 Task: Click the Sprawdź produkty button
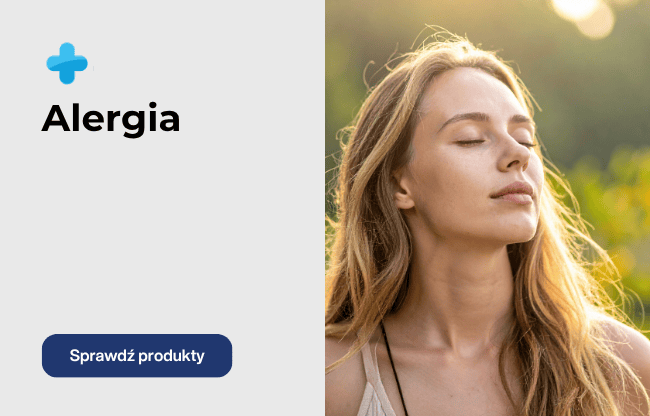[x=137, y=356]
